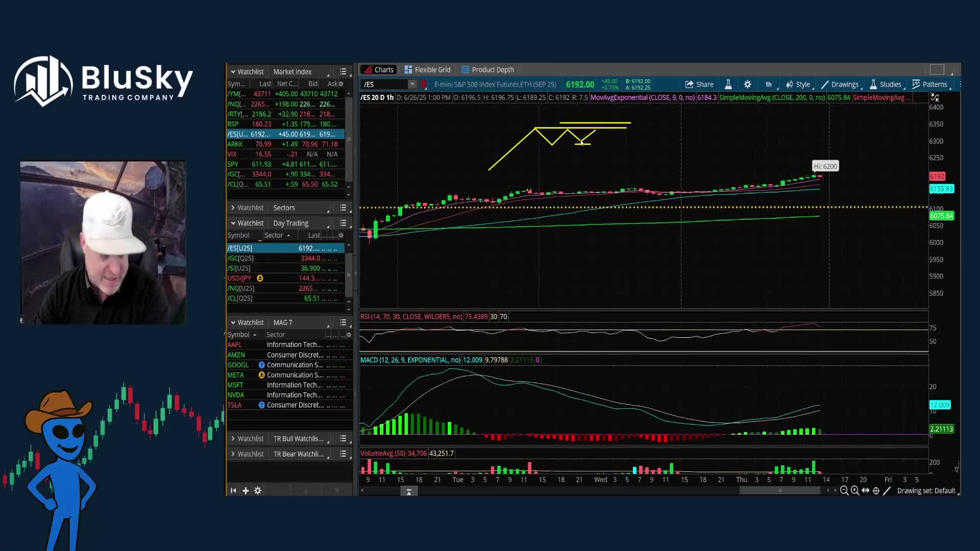Click the chart zoom out magnifier
The width and height of the screenshot is (980, 551).
pyautogui.click(x=844, y=491)
